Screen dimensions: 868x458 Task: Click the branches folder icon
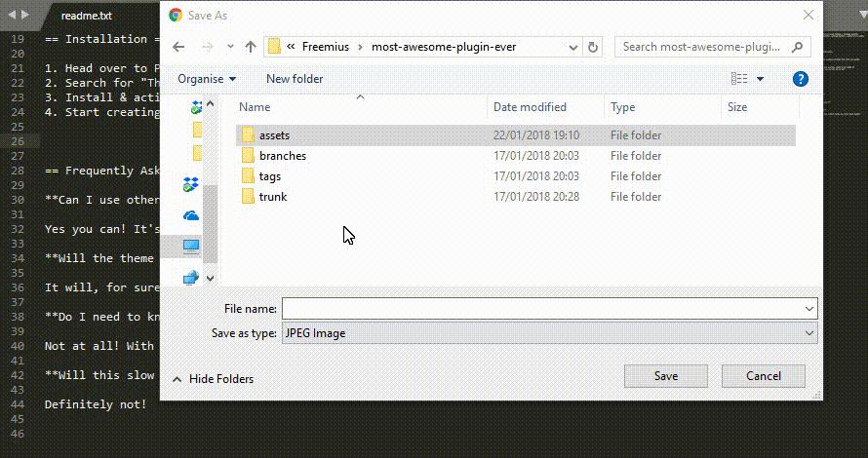248,156
